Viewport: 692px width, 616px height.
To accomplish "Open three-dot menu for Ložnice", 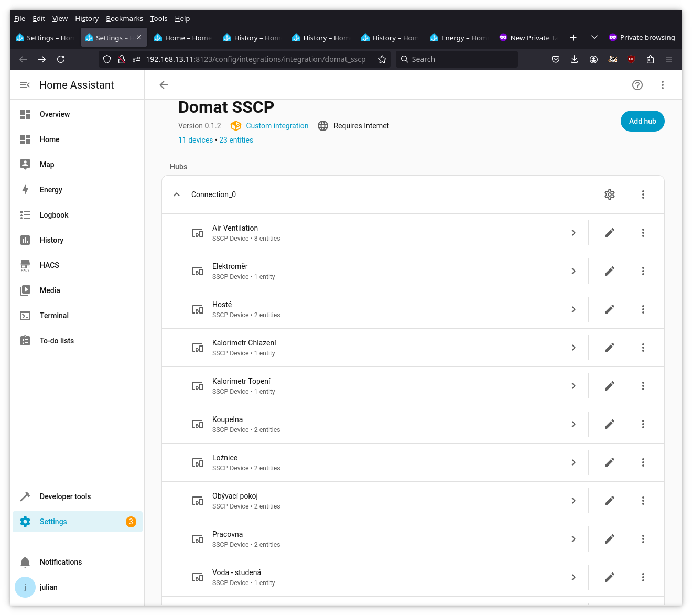I will (643, 462).
